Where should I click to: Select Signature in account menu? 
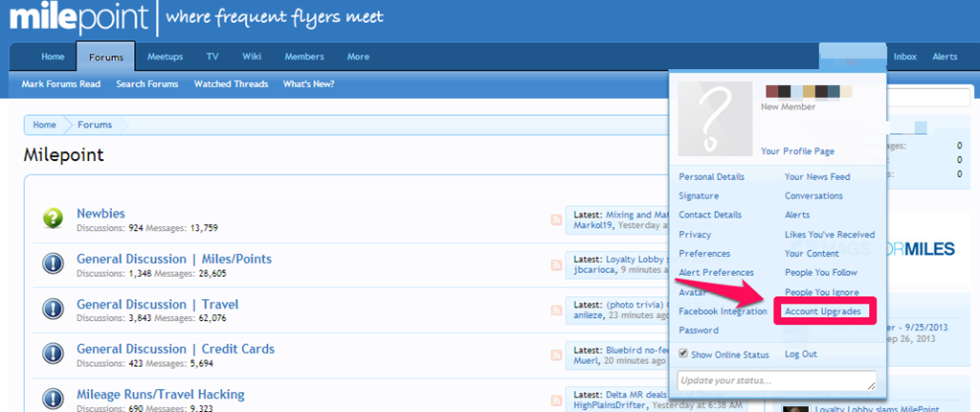[699, 196]
